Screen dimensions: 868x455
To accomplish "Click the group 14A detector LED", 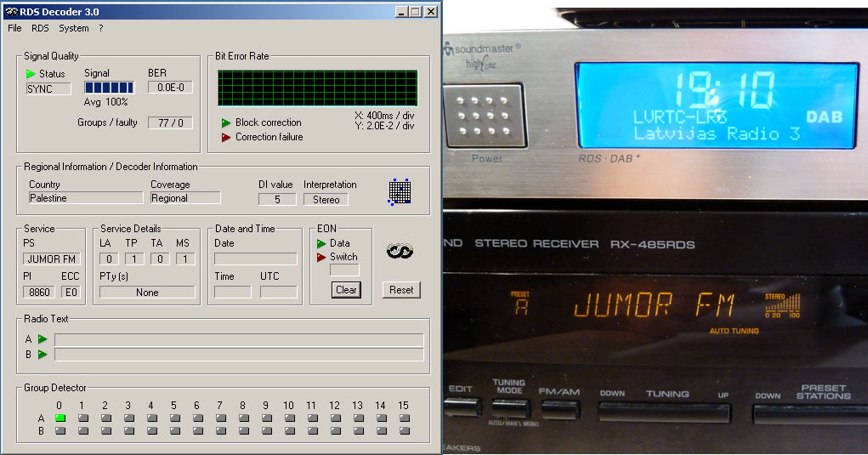I will (x=382, y=418).
